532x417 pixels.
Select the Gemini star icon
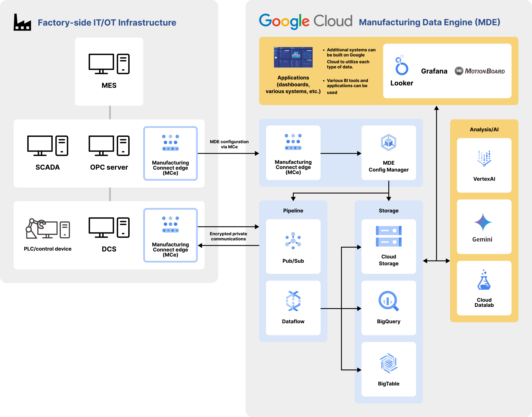pyautogui.click(x=483, y=222)
